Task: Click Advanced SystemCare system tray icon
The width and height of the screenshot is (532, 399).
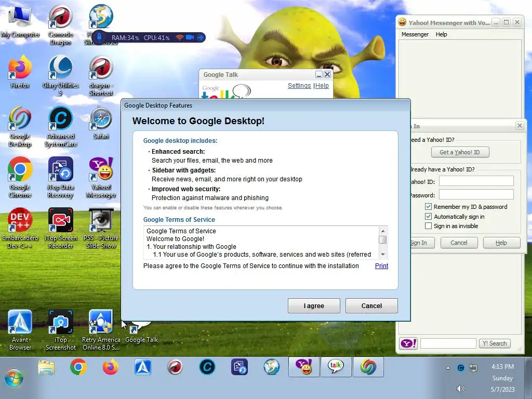Action: click(460, 368)
